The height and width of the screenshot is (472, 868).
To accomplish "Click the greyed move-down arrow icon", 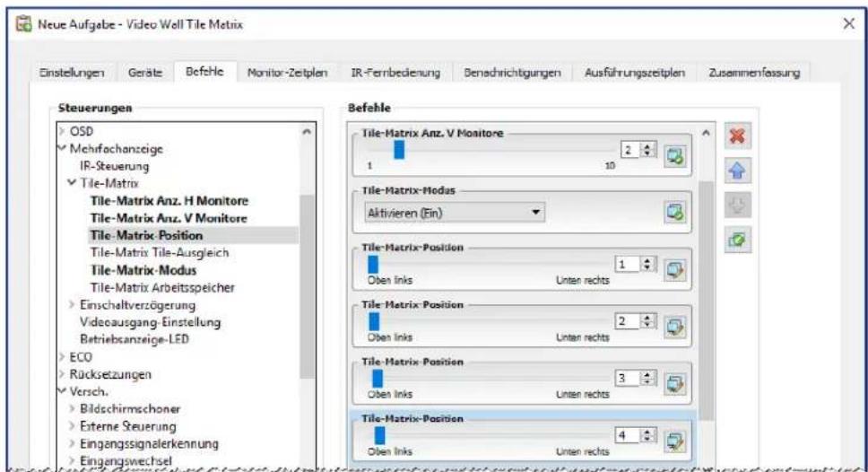I will tap(737, 205).
